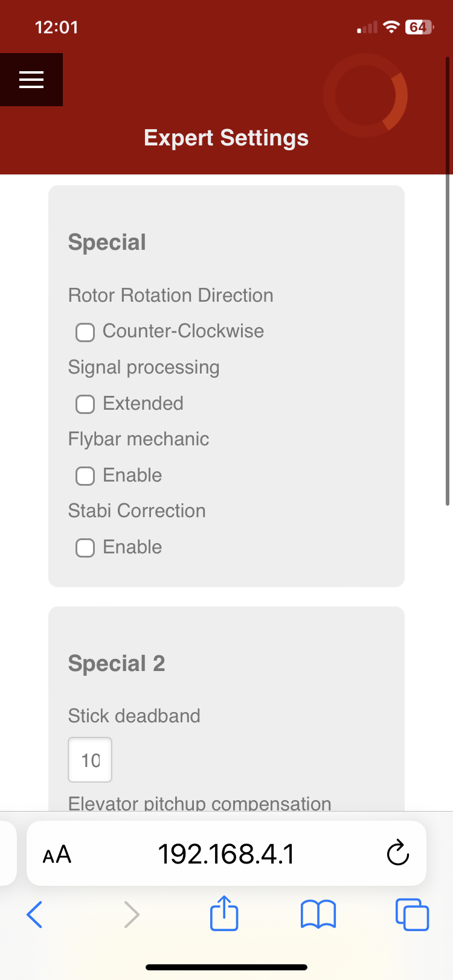Click the circular loading gauge in header

point(365,95)
